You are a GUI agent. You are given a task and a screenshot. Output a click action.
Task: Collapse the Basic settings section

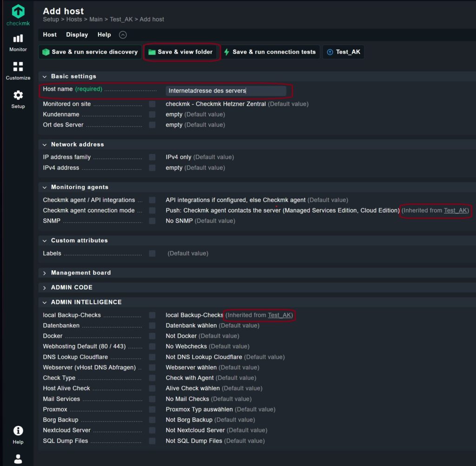45,77
